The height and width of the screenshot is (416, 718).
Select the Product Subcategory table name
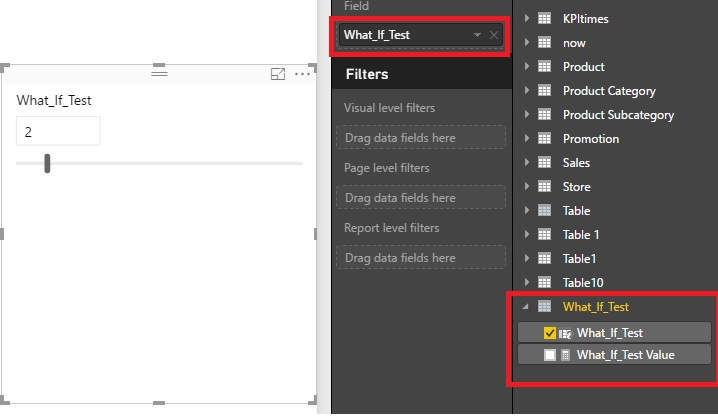click(618, 115)
